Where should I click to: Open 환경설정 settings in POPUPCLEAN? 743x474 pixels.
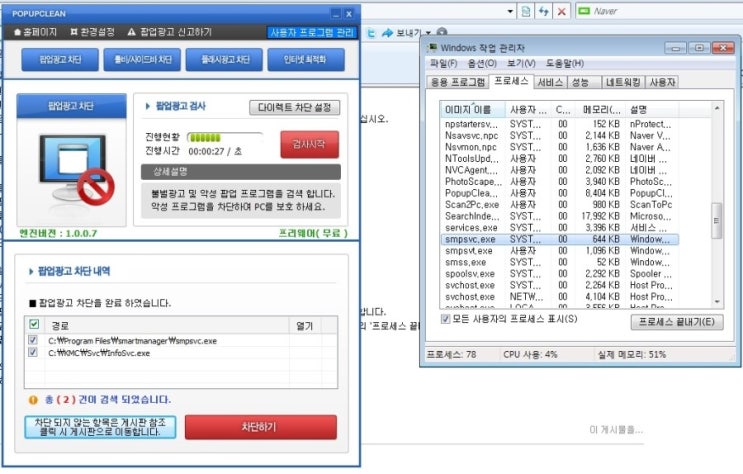[92, 32]
